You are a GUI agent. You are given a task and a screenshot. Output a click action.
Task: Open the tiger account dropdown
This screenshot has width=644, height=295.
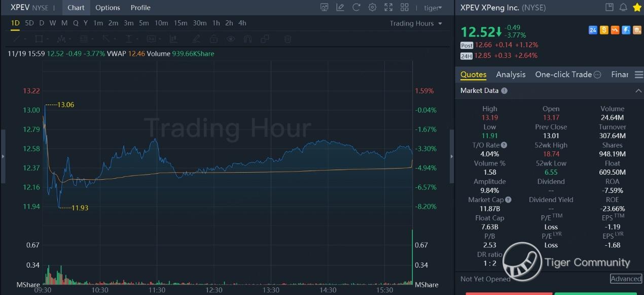(432, 8)
